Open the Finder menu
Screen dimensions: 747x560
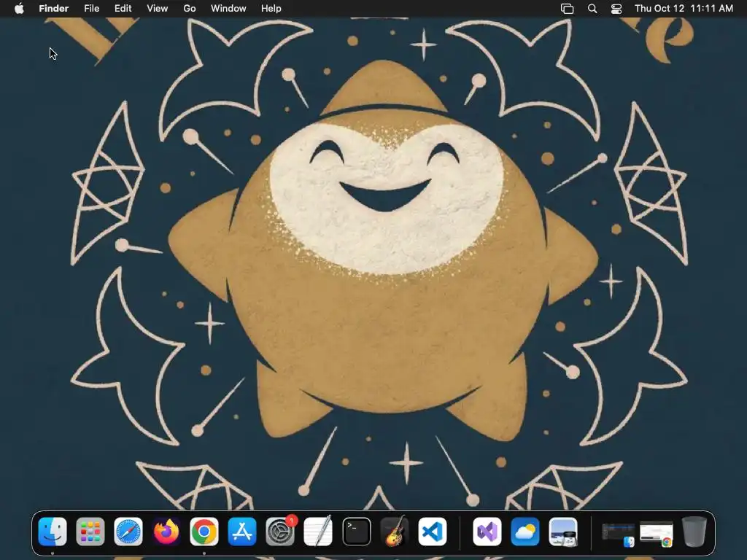pyautogui.click(x=54, y=8)
